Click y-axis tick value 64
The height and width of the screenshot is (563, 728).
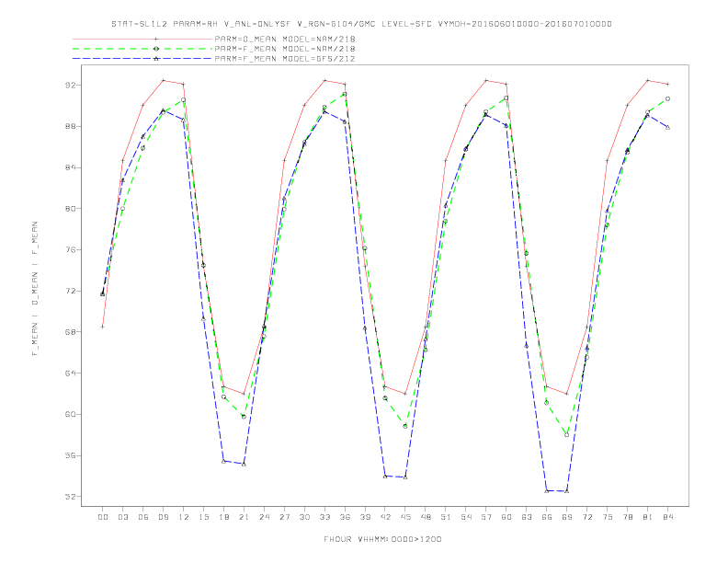pyautogui.click(x=70, y=373)
